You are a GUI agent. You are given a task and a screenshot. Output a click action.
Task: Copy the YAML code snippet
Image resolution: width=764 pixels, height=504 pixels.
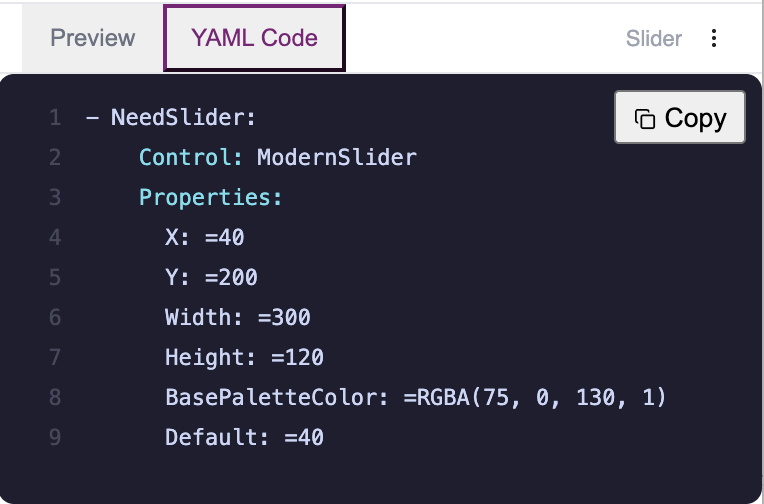click(680, 117)
